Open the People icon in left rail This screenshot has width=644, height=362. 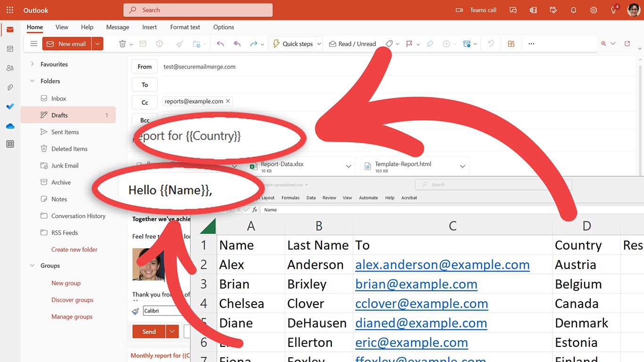pyautogui.click(x=10, y=68)
